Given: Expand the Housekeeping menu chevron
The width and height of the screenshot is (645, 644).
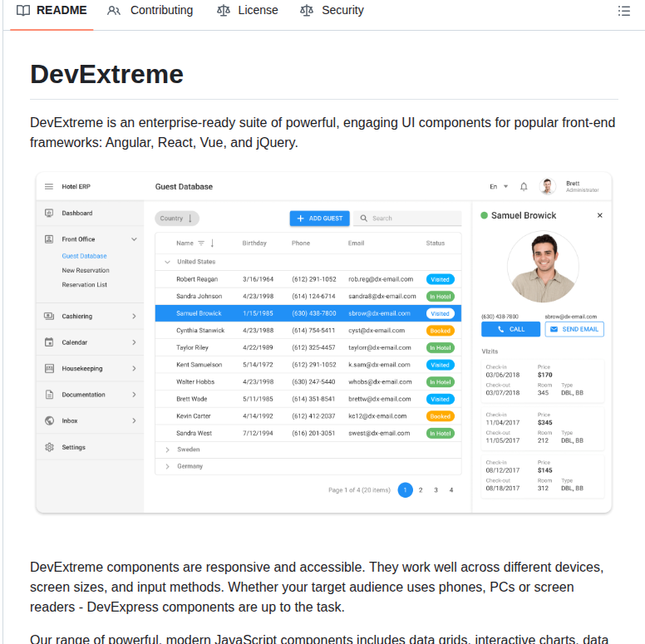Looking at the screenshot, I should click(134, 368).
